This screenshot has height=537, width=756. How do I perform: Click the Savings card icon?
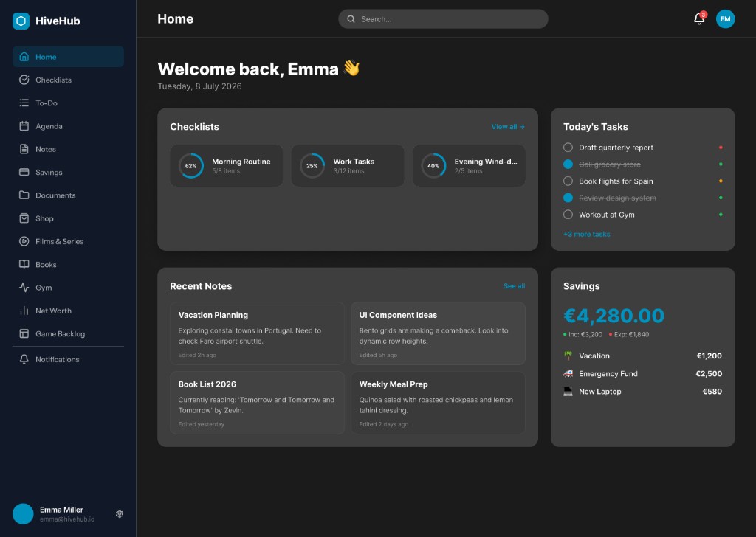pos(24,173)
